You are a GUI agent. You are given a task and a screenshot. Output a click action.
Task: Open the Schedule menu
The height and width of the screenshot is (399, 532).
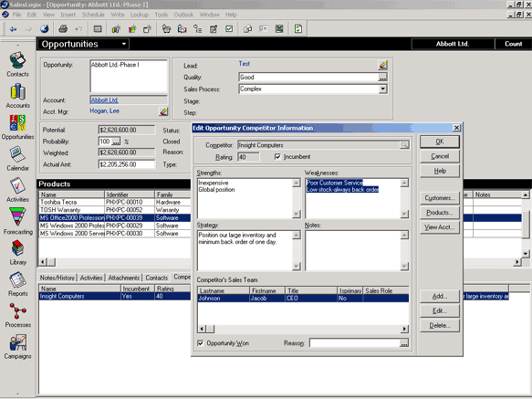click(93, 15)
